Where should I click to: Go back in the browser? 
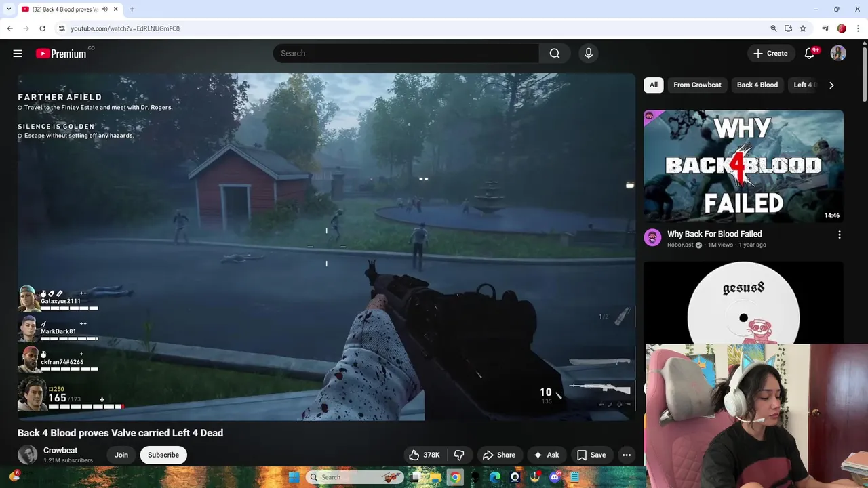coord(10,28)
